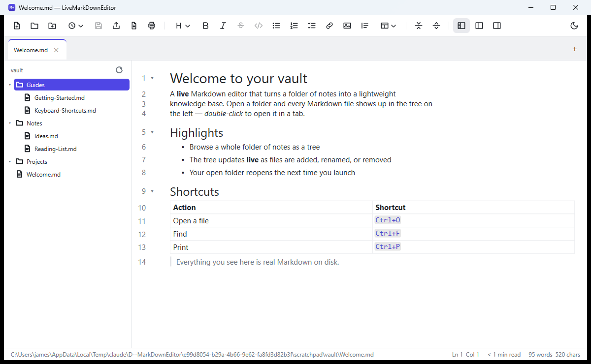Click the Open File folder icon
Viewport: 591px width, 364px height.
tap(34, 26)
